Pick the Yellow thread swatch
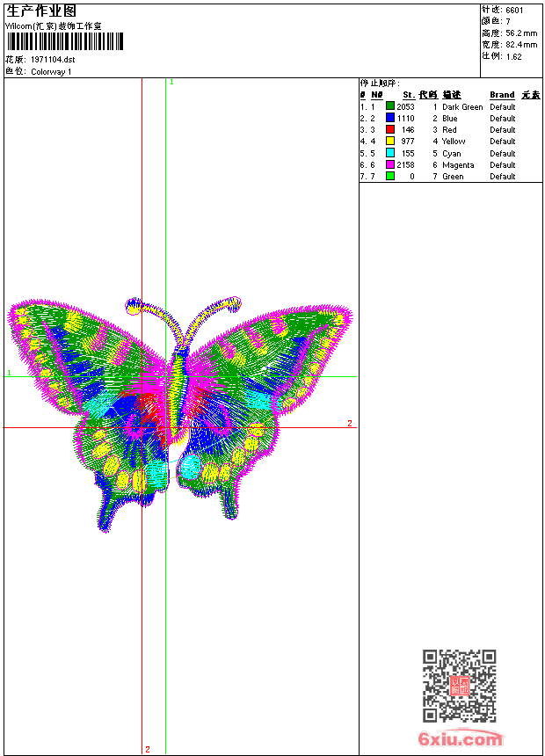 [390, 141]
